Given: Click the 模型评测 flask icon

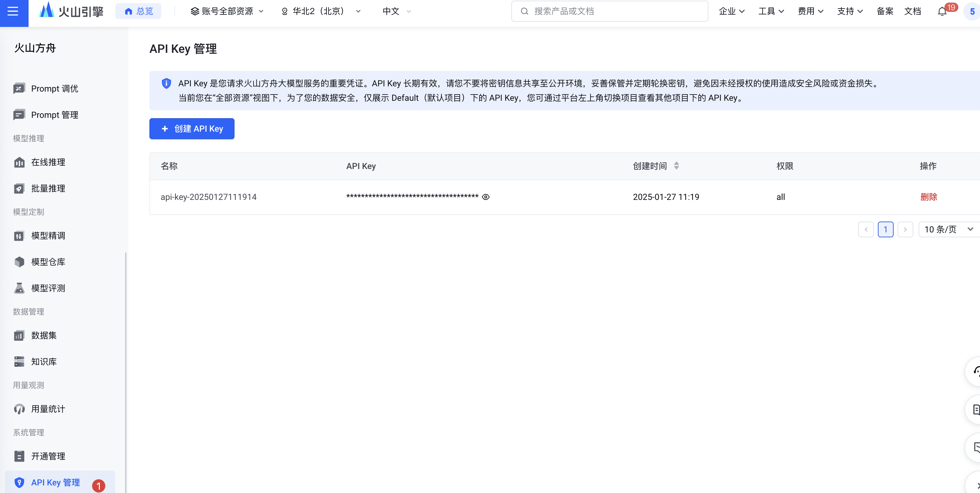Looking at the screenshot, I should click(19, 288).
